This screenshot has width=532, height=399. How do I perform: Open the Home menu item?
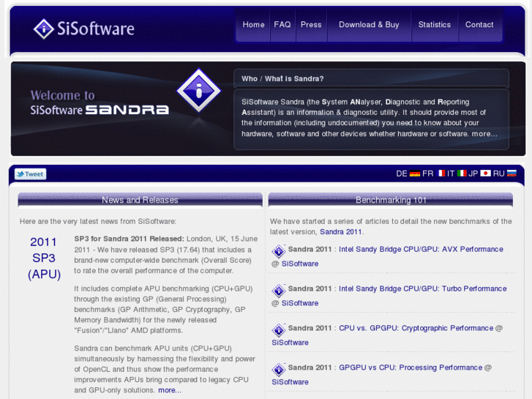[x=253, y=25]
